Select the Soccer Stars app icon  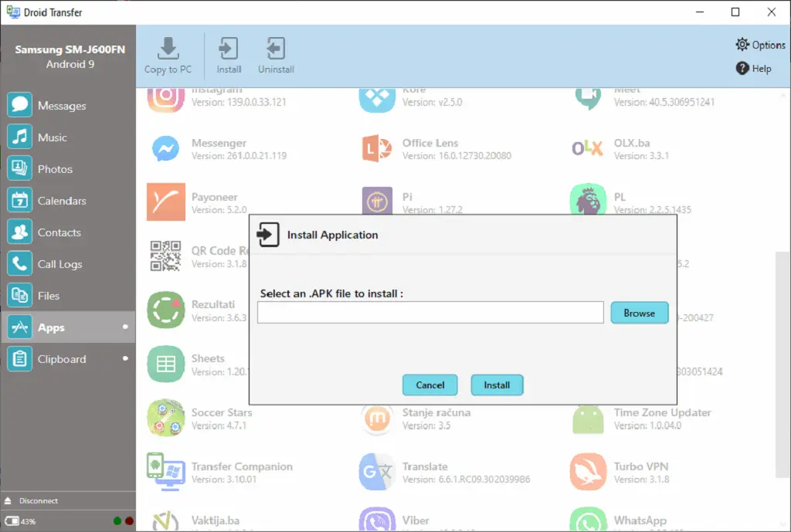(166, 418)
